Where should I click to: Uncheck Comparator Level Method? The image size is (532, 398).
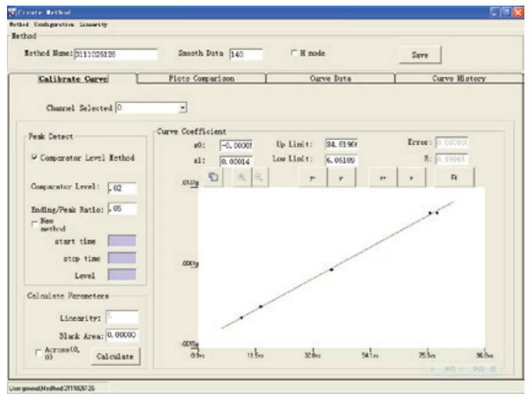[34, 157]
